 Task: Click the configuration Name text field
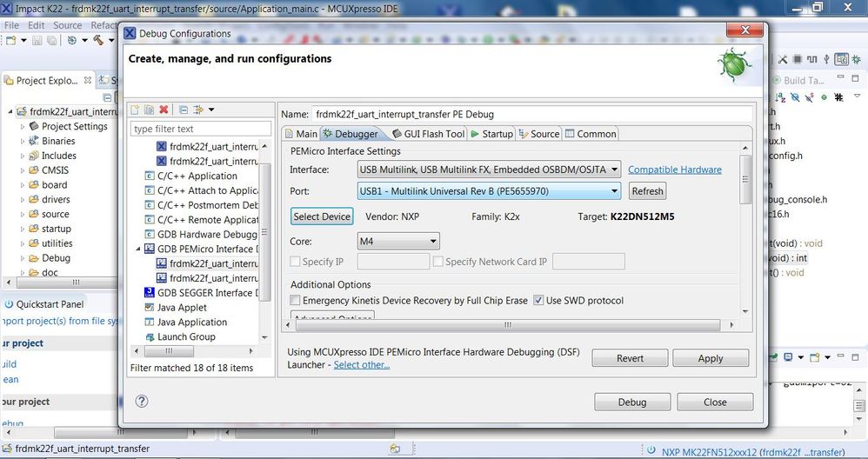coord(531,115)
